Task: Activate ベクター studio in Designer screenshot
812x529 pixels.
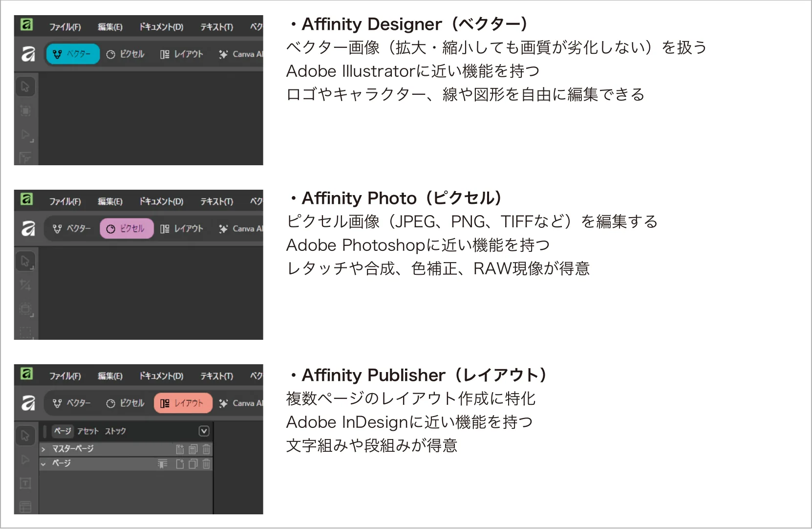Action: coord(73,54)
